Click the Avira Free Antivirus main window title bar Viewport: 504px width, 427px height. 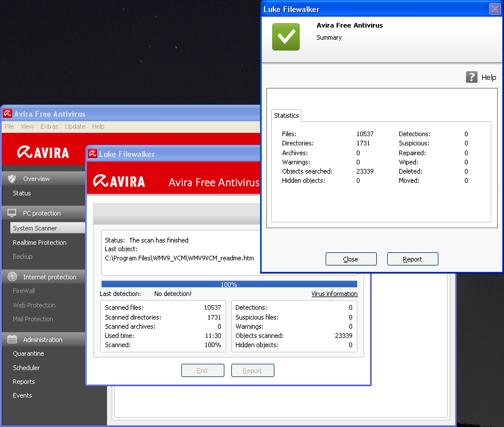[131, 113]
